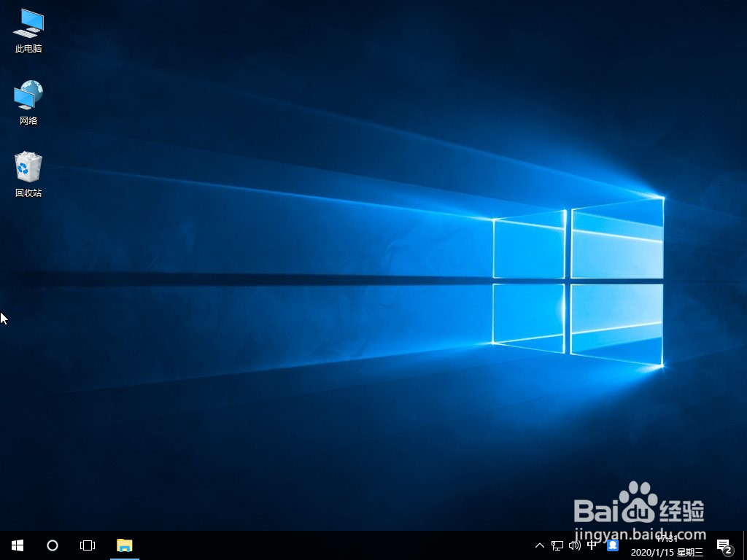Viewport: 747px width, 560px height.
Task: Open the Action Center notifications icon
Action: [x=723, y=545]
